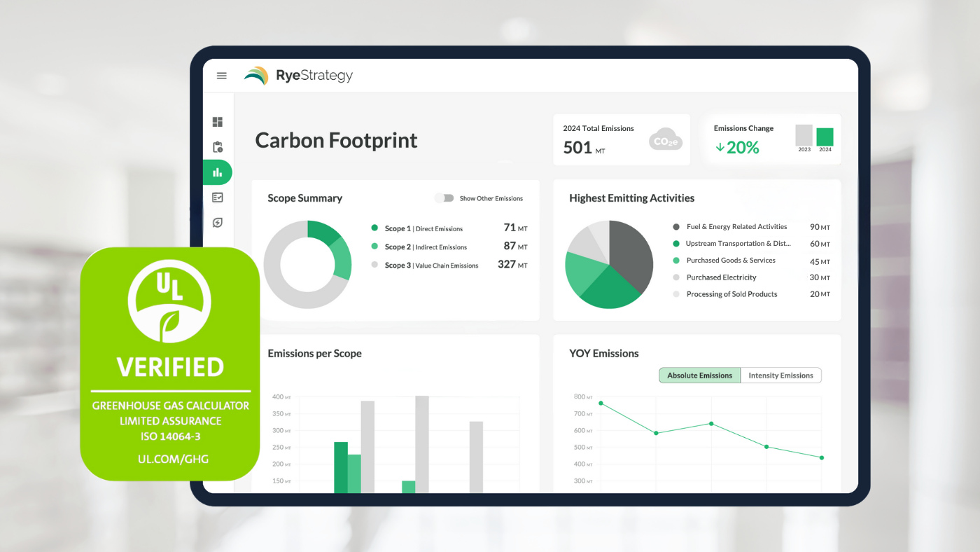Click the first YOY line data point
The width and height of the screenshot is (980, 552).
point(601,403)
